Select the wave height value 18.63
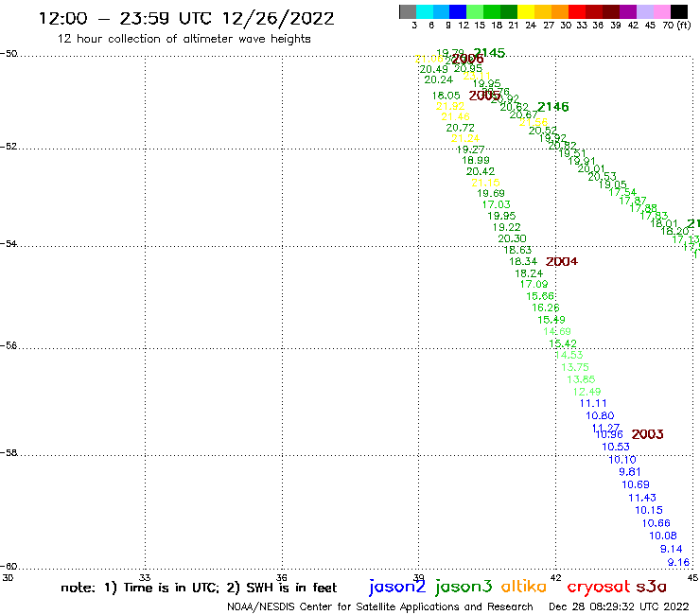The width and height of the screenshot is (700, 615). pos(517,250)
